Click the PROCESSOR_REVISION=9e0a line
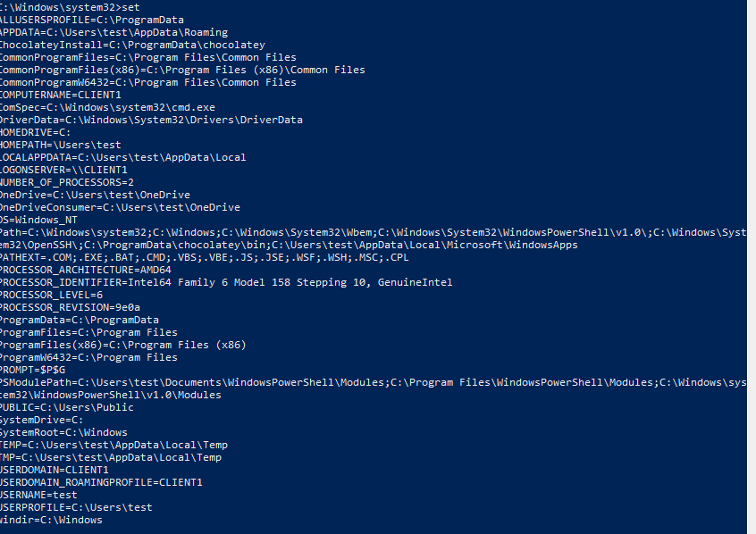This screenshot has height=534, width=756. [x=70, y=307]
